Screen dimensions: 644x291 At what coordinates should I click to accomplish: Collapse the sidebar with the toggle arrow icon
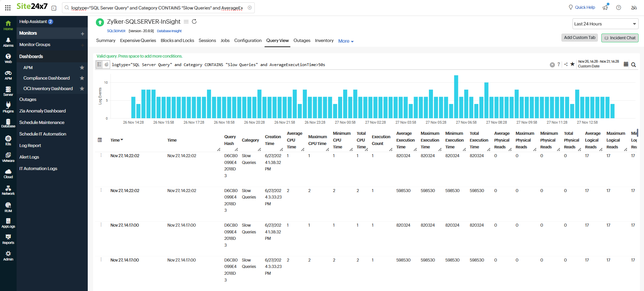(54, 8)
